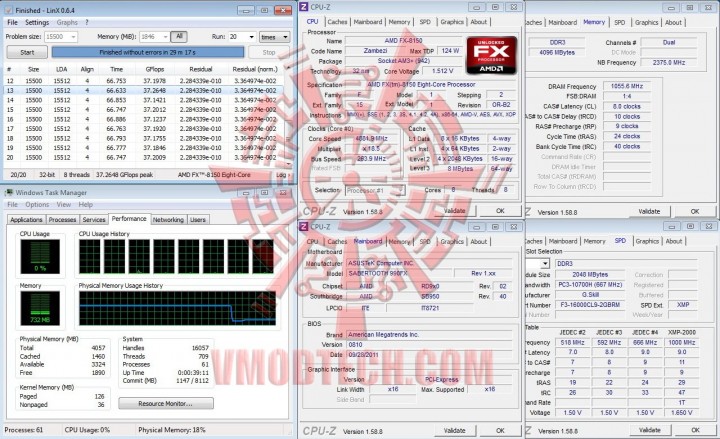
Task: Open Caches tab in top CPU-Z window
Action: click(x=338, y=22)
